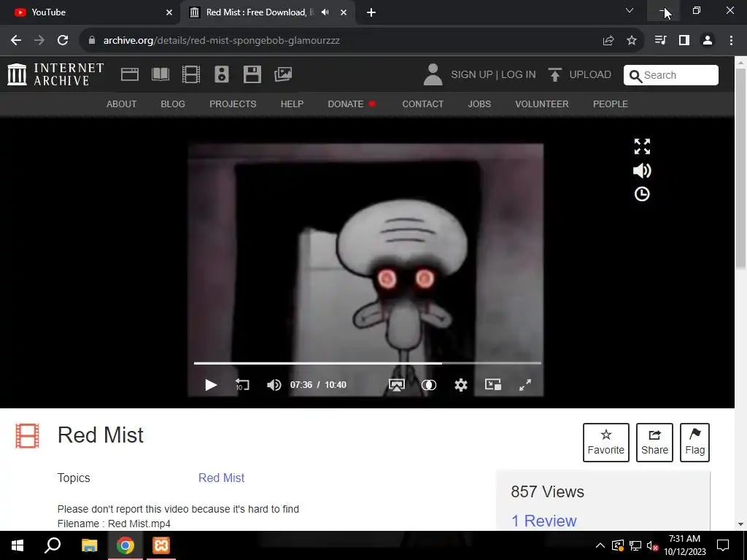Open the PEOPLE menu item

tap(611, 104)
